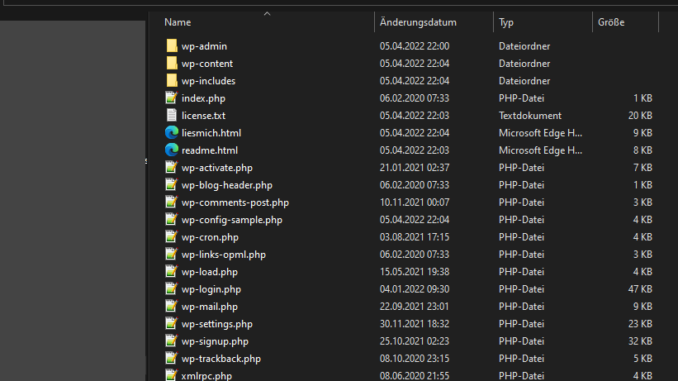Select the wp-activate.php file icon
678x381 pixels.
tap(172, 167)
